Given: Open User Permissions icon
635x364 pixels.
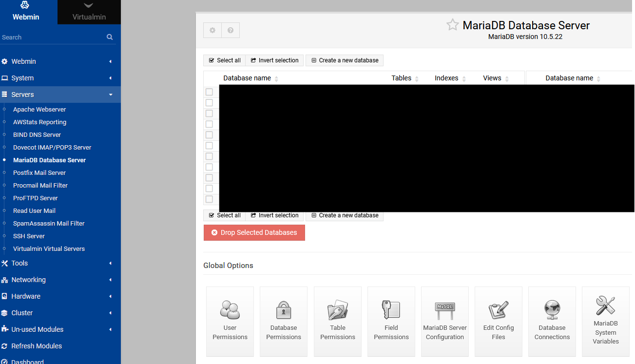Looking at the screenshot, I should (230, 310).
